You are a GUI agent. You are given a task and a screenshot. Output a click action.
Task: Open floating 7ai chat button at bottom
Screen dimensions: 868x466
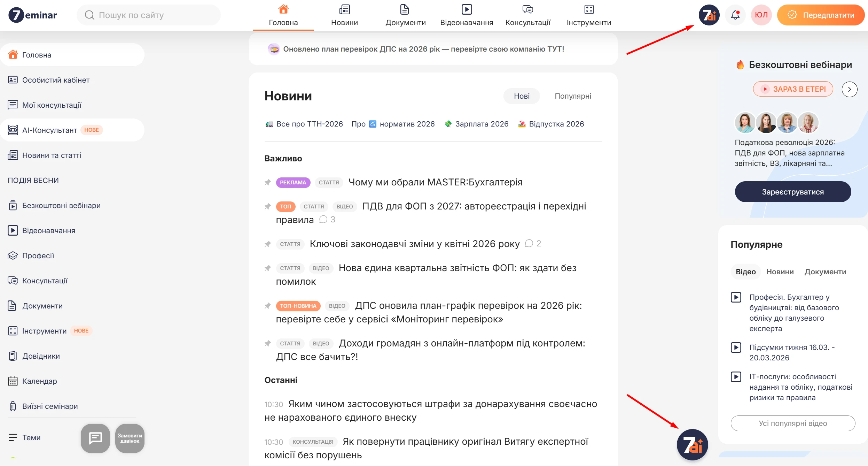click(692, 445)
